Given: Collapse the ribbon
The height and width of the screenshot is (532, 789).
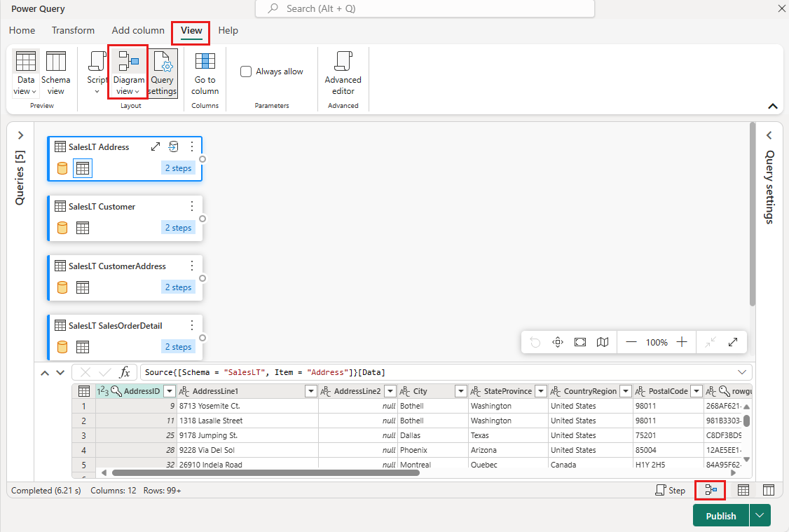Looking at the screenshot, I should pos(773,106).
